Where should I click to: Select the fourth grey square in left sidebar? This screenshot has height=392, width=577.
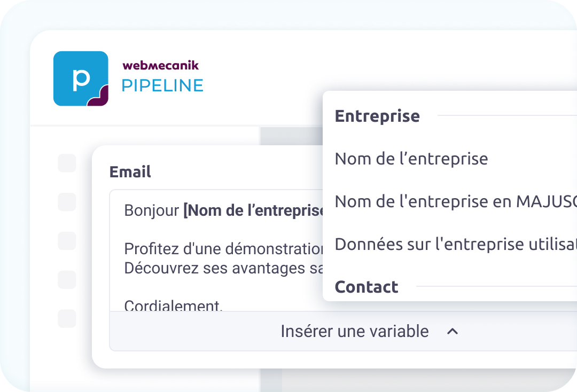pos(67,279)
